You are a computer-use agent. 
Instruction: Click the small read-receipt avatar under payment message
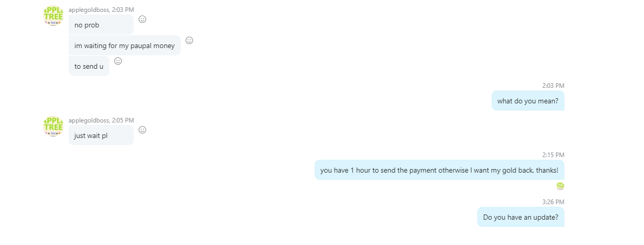[x=560, y=186]
